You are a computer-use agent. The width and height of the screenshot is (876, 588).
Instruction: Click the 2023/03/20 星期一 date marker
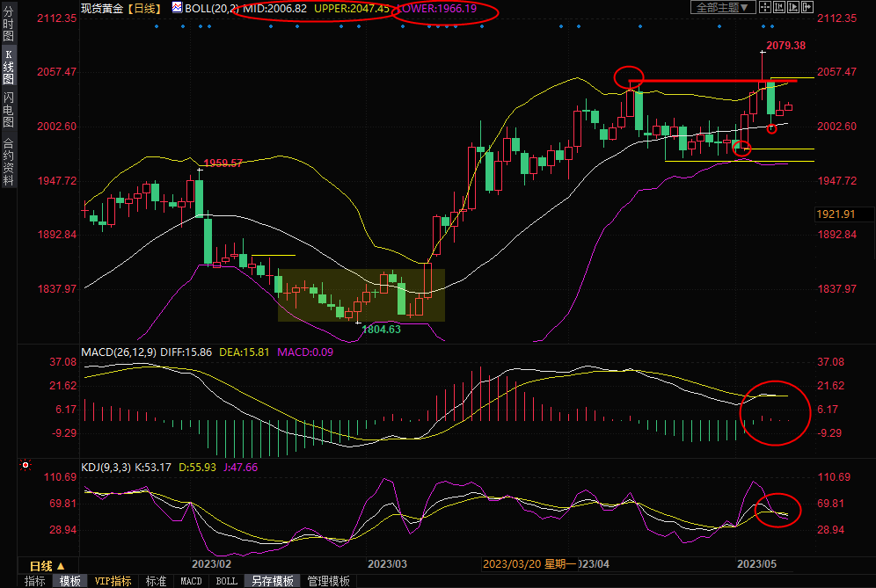pyautogui.click(x=529, y=564)
